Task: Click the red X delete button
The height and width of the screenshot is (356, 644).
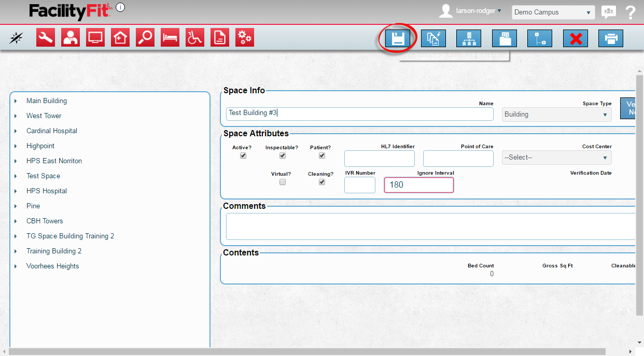Action: click(575, 38)
